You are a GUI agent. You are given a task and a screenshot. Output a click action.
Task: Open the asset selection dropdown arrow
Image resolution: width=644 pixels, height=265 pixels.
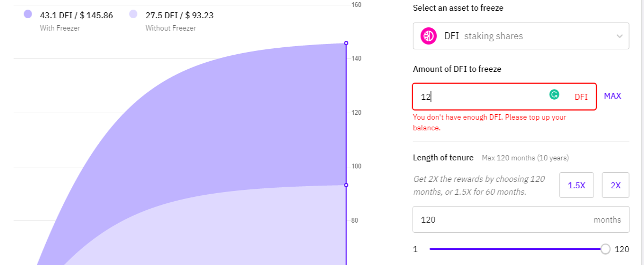point(620,36)
